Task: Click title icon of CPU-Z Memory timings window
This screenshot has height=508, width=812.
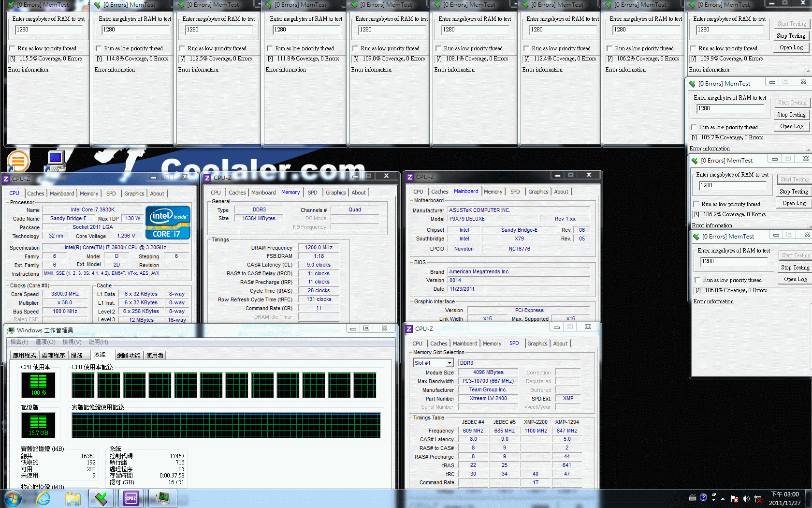Action: (x=207, y=178)
